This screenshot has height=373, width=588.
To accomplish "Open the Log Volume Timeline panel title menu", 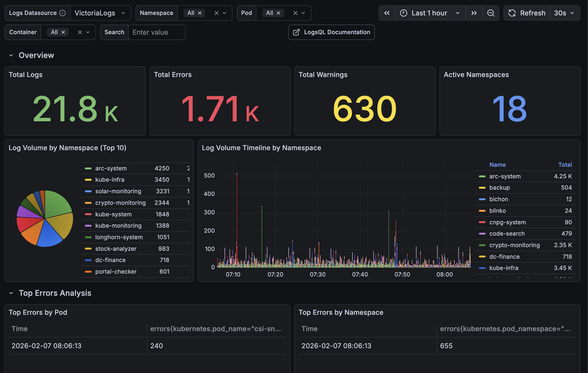I will (262, 148).
